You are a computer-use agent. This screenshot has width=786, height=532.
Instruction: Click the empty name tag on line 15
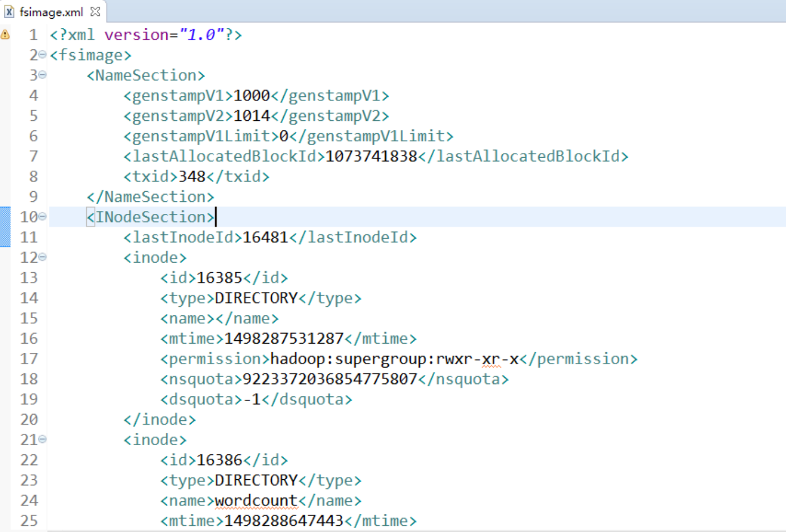pos(219,318)
